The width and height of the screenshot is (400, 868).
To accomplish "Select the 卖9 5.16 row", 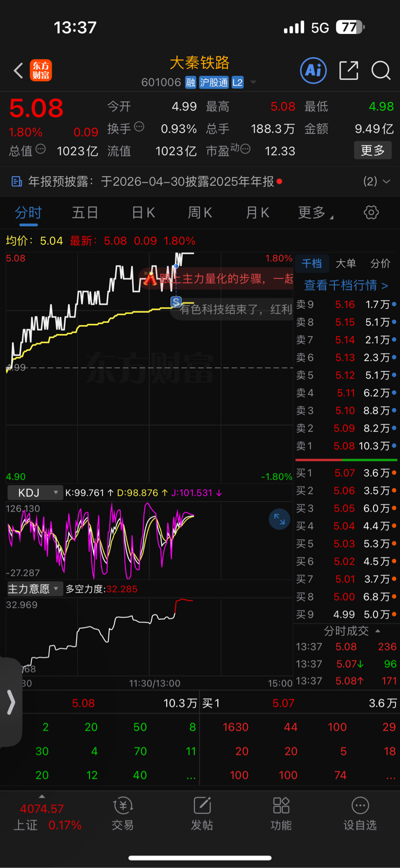I will 346,304.
